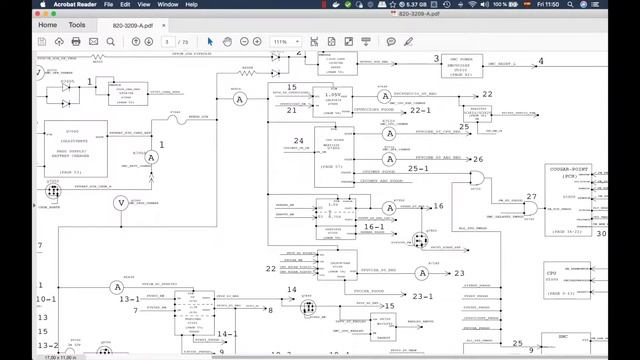Go to next page arrow
Screen dimensions: 640x360
click(149, 42)
